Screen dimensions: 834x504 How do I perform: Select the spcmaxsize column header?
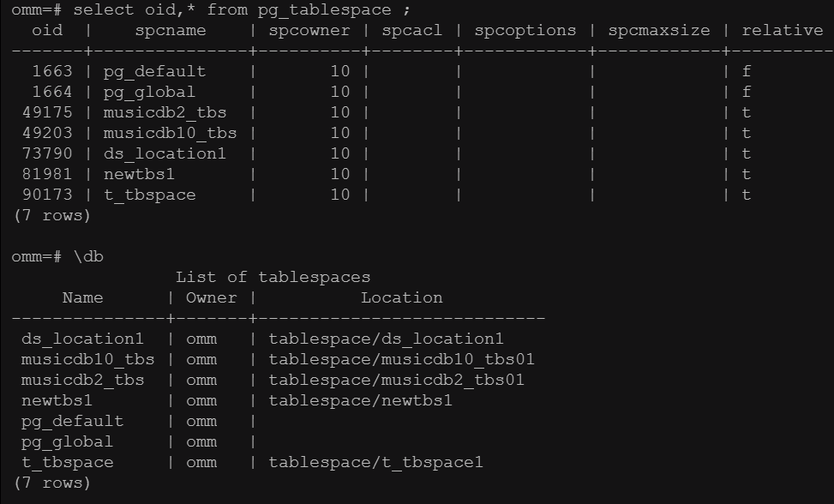[x=658, y=30]
